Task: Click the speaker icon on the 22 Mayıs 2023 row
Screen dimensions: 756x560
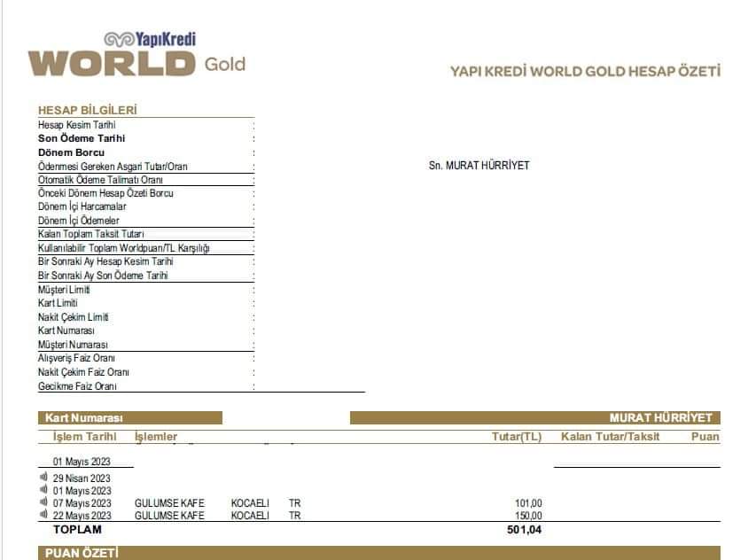Action: click(x=43, y=514)
